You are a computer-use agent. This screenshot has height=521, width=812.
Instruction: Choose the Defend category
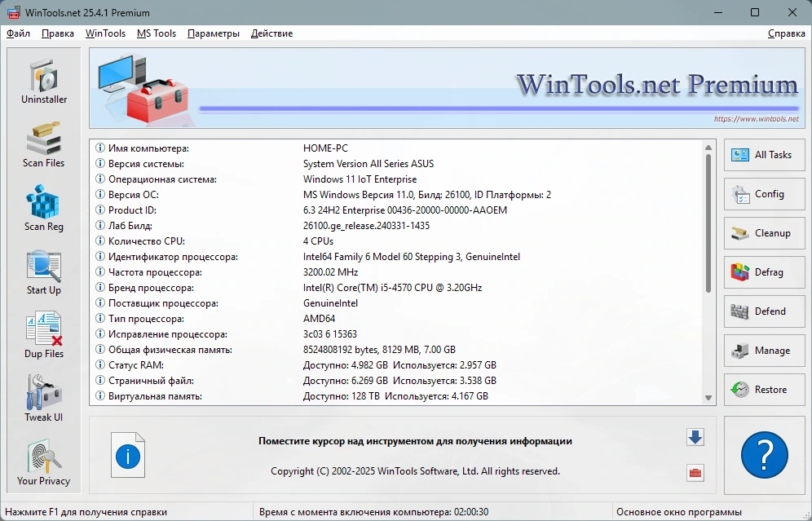tap(765, 311)
